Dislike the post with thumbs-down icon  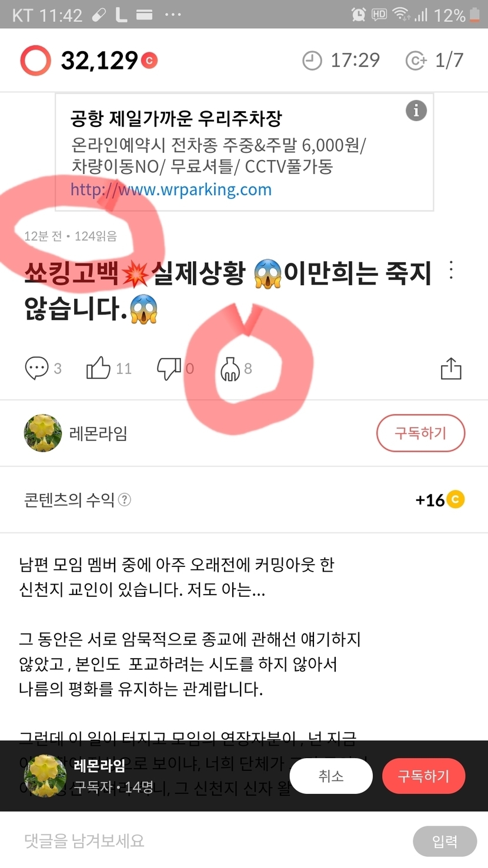(x=169, y=369)
